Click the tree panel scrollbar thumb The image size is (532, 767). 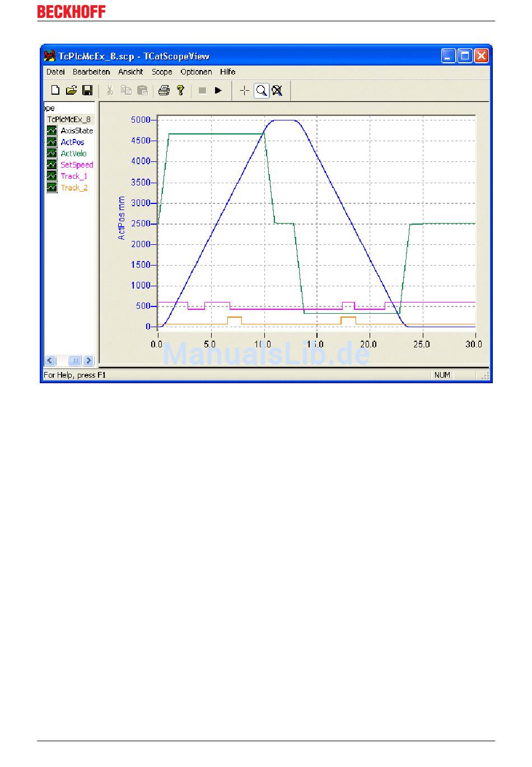pos(75,361)
